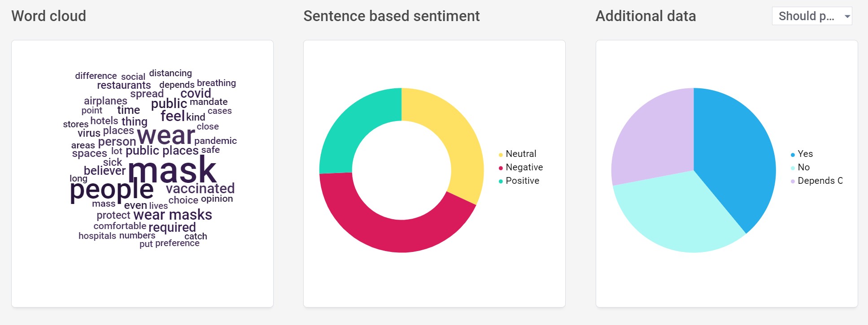Click the yellow Neutral legend dot
The image size is (868, 325).
pos(501,155)
